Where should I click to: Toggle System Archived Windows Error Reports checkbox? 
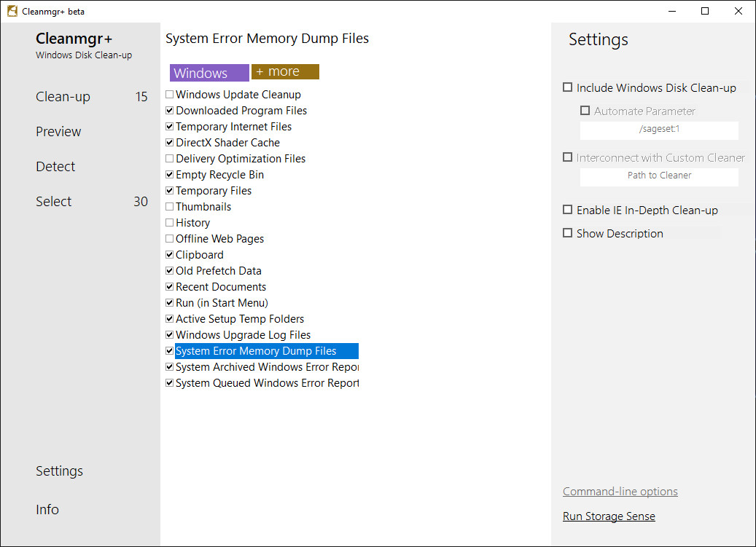(x=169, y=367)
